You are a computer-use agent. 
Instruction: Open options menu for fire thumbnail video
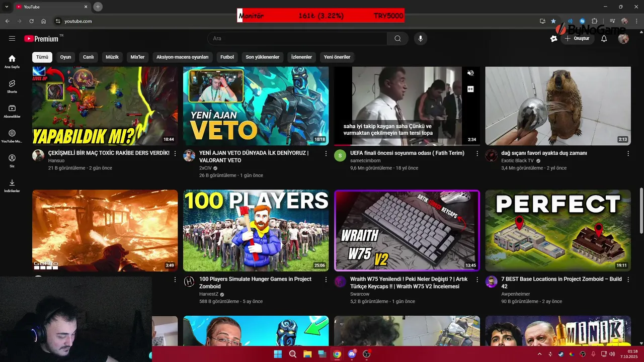point(175,280)
